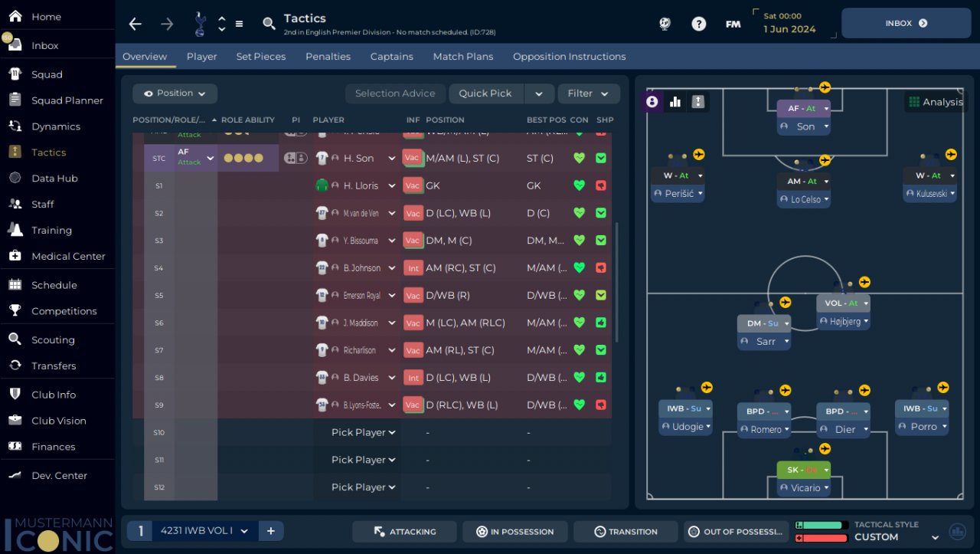Click the football globe icon in the header
Image resolution: width=980 pixels, height=554 pixels.
(x=665, y=24)
